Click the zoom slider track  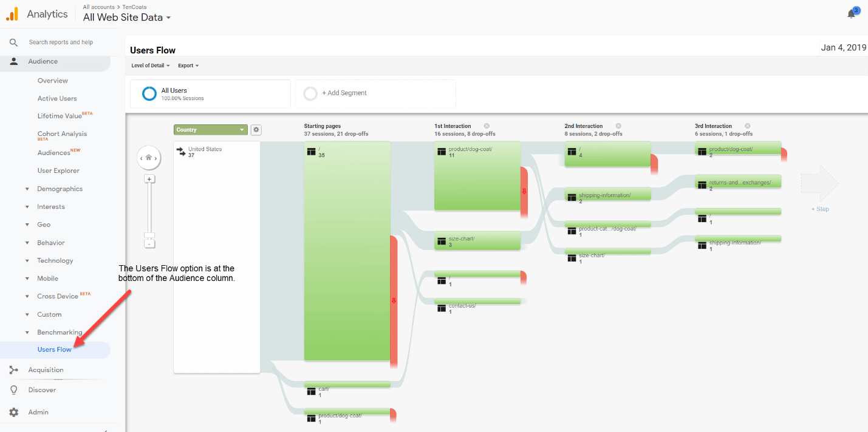click(149, 208)
